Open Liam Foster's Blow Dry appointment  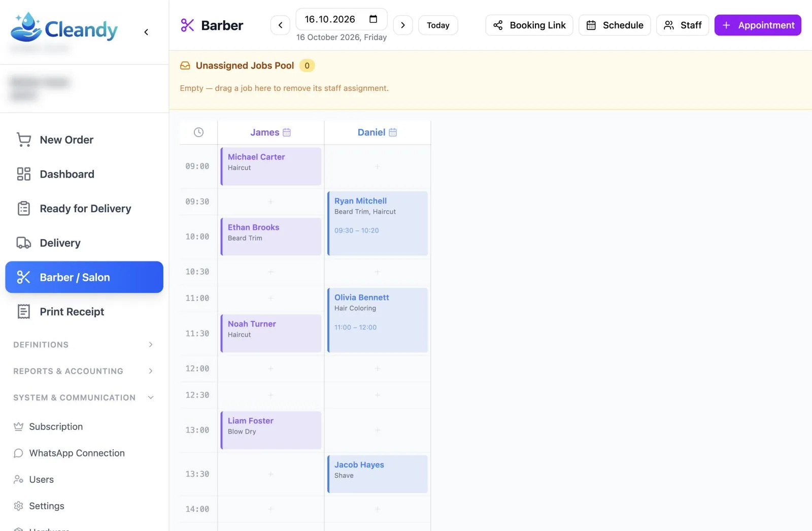(x=271, y=430)
